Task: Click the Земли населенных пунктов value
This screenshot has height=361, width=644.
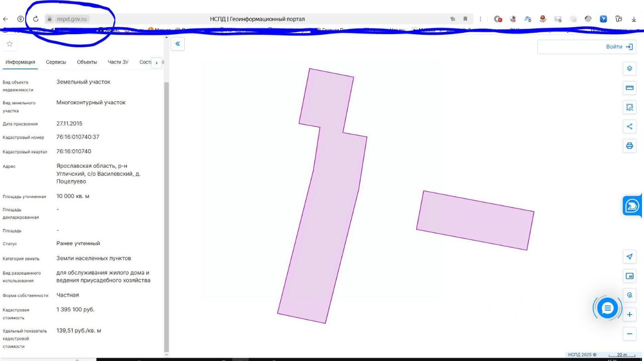Action: click(94, 258)
